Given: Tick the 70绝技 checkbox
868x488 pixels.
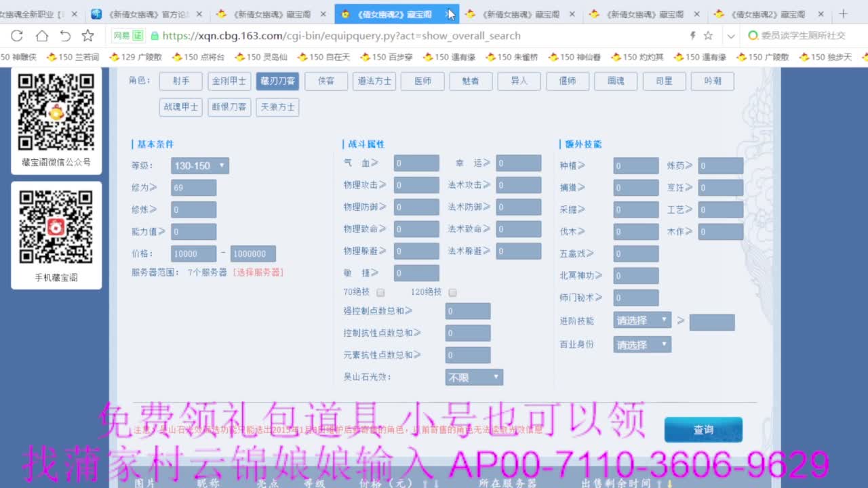Looking at the screenshot, I should coord(380,293).
